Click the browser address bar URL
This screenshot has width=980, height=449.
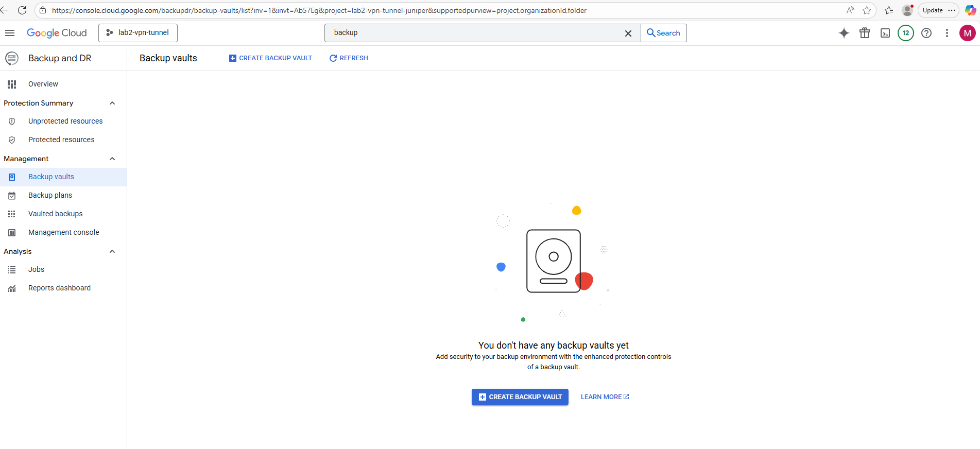tap(319, 10)
